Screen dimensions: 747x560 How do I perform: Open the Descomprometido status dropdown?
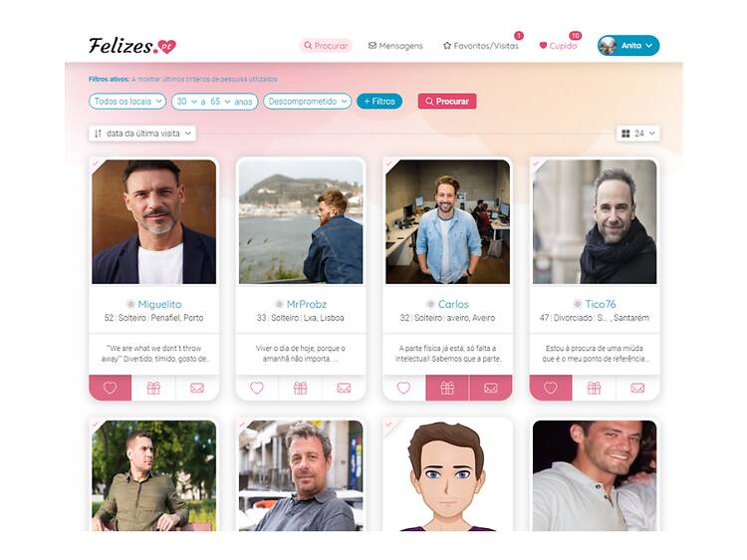coord(307,102)
